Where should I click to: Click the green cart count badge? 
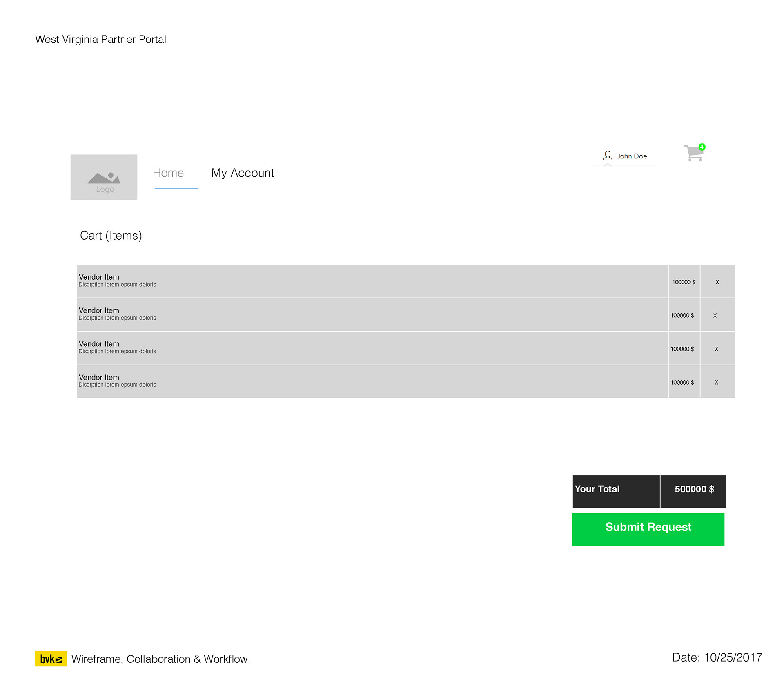pos(702,147)
